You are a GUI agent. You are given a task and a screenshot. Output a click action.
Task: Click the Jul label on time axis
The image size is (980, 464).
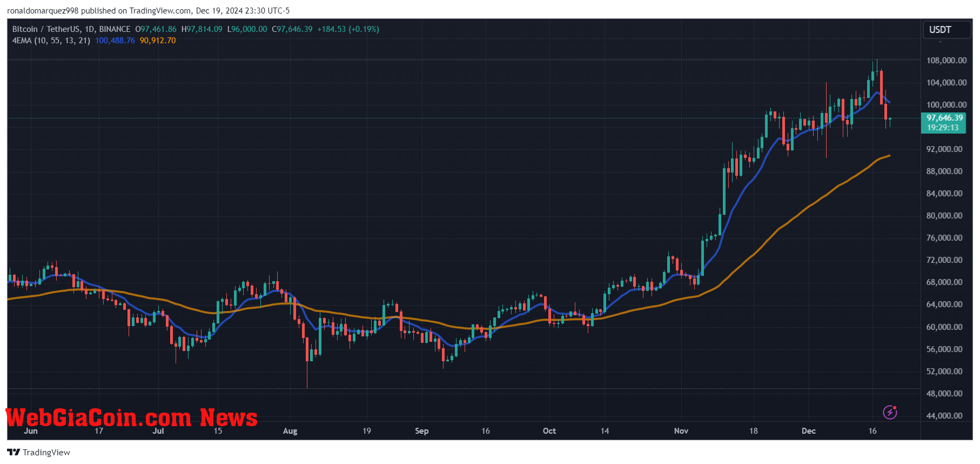click(x=158, y=431)
